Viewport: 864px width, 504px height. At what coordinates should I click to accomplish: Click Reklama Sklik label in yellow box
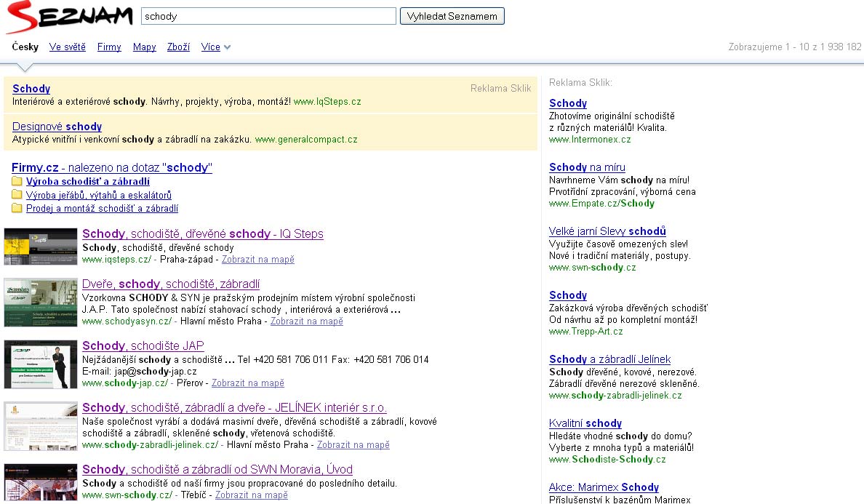pos(500,88)
